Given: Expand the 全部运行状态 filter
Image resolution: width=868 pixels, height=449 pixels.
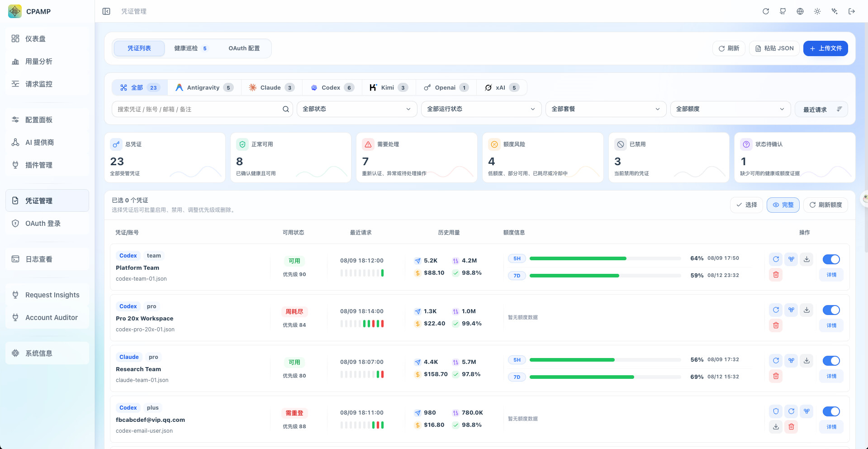Looking at the screenshot, I should [481, 109].
